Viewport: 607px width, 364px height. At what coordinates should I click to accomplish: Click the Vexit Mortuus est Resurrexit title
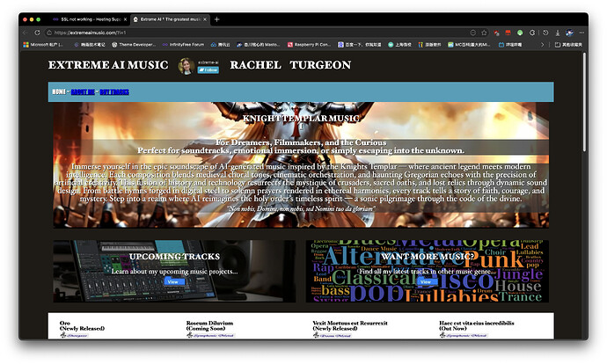350,325
